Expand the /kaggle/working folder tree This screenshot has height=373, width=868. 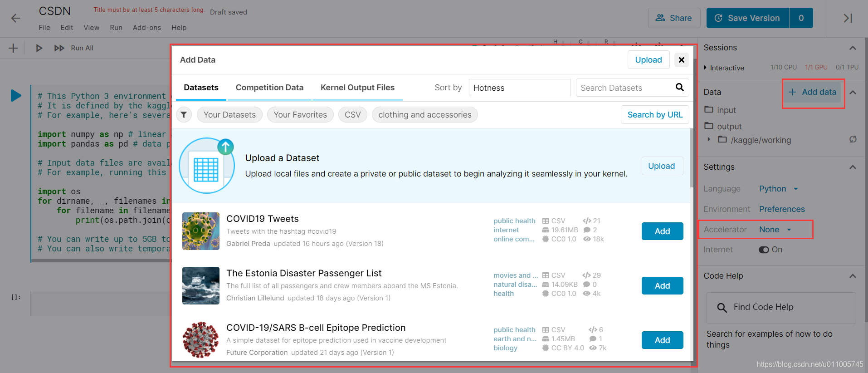point(709,139)
